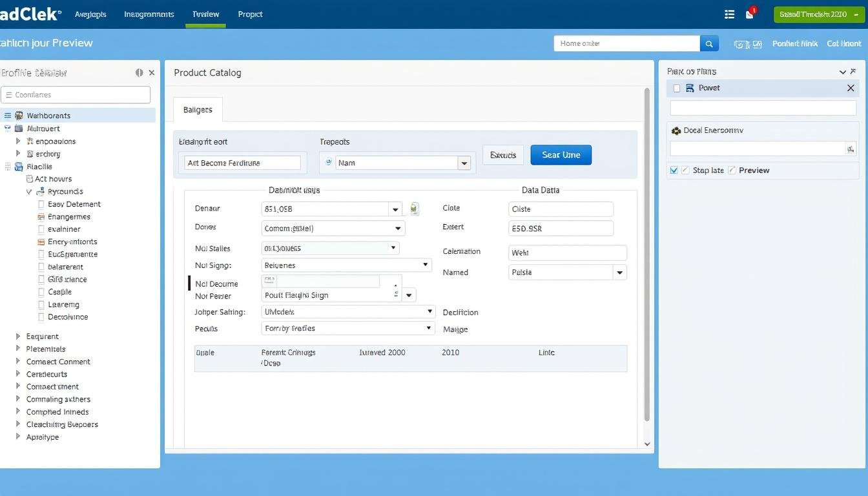This screenshot has width=868, height=496.
Task: Open the Ineogrannents menu
Action: pyautogui.click(x=149, y=14)
